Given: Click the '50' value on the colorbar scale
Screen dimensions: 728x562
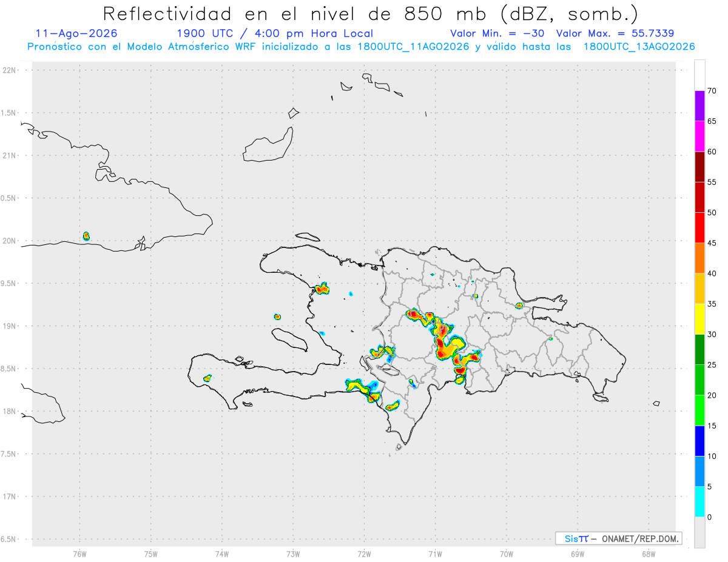Looking at the screenshot, I should [x=712, y=213].
